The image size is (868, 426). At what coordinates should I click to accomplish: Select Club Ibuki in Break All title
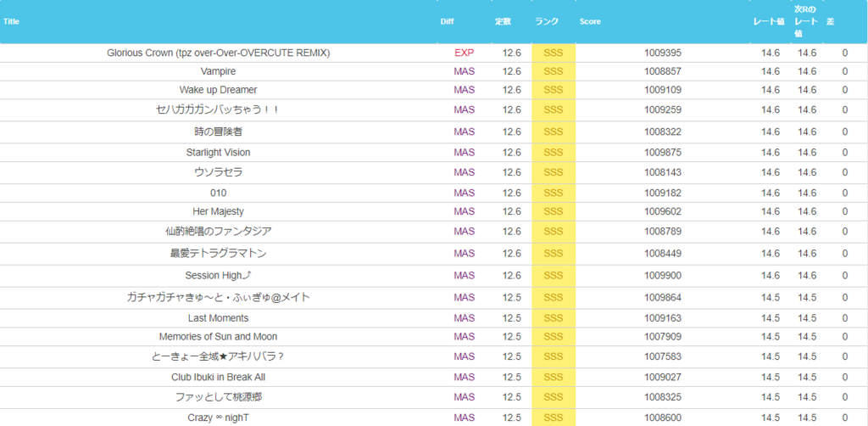point(218,378)
